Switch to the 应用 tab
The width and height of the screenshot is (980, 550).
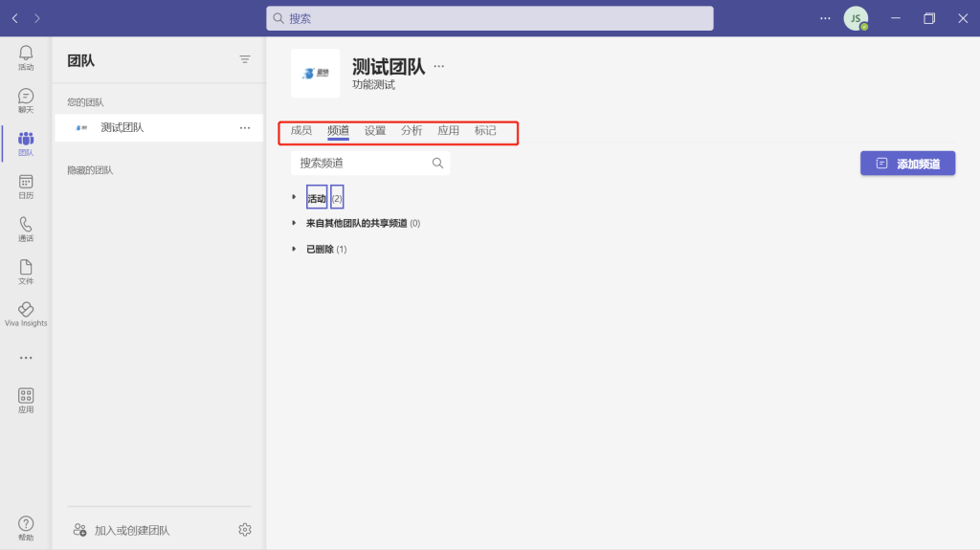pos(448,130)
